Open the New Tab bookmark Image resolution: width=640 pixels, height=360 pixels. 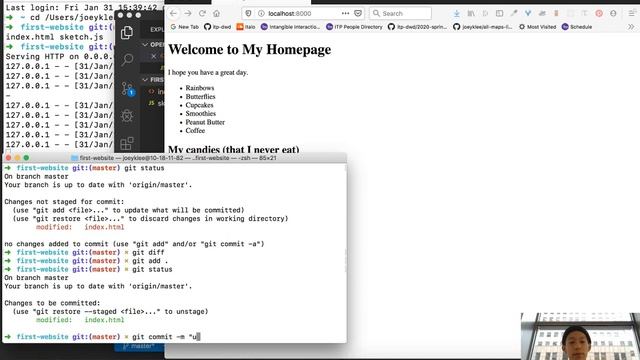point(184,27)
